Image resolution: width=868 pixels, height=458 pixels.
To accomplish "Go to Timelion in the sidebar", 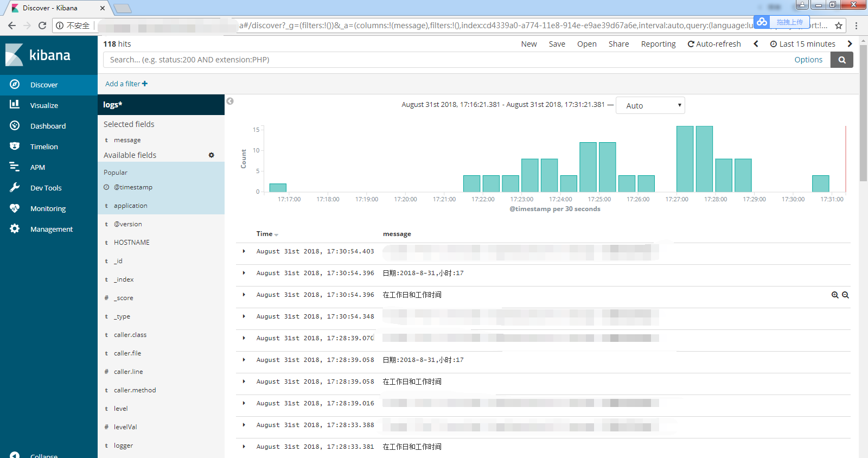I will 44,147.
